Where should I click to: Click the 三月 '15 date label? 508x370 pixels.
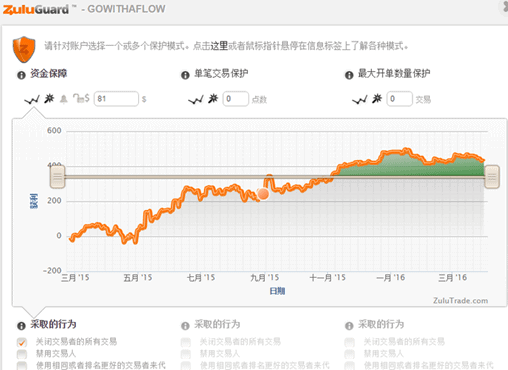(75, 278)
